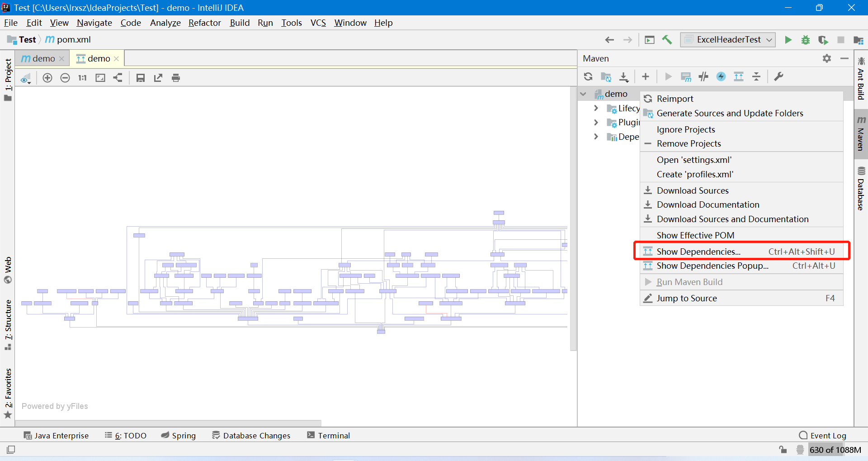Reimport all Maven projects in toolbar

point(588,76)
